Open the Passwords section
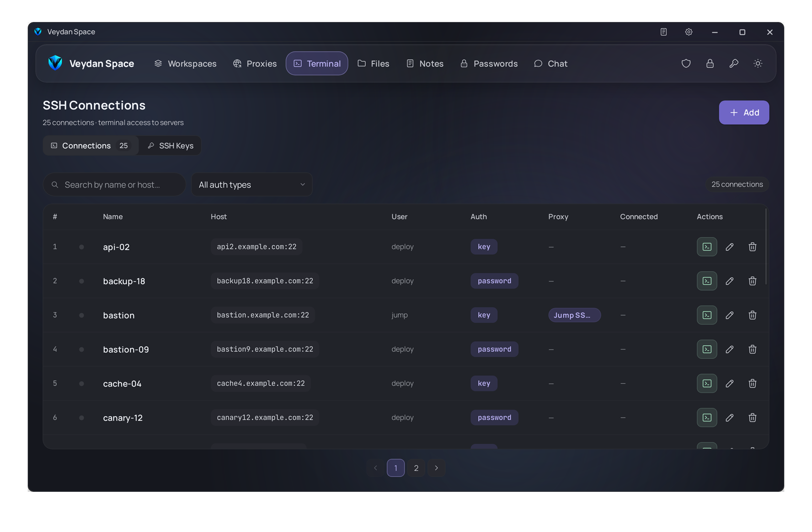812x532 pixels. tap(489, 64)
